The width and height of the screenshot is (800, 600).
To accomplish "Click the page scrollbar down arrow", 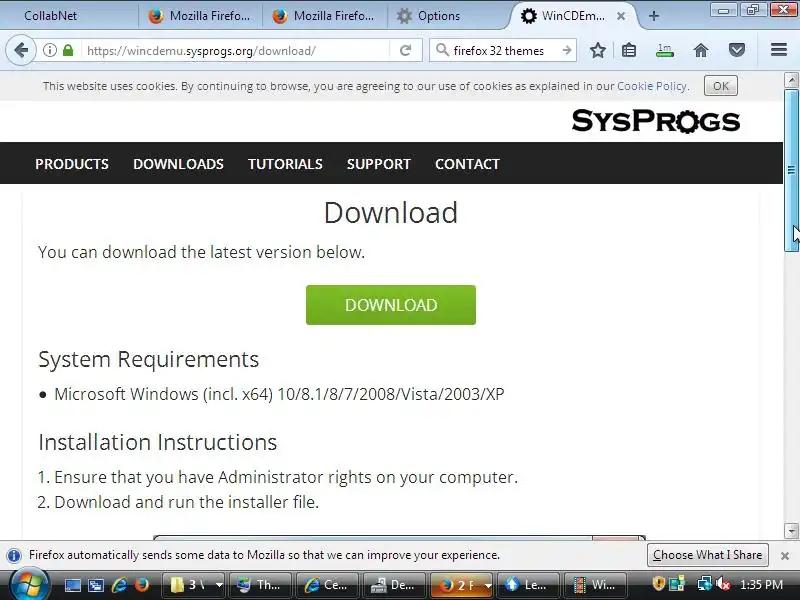I will (x=791, y=531).
